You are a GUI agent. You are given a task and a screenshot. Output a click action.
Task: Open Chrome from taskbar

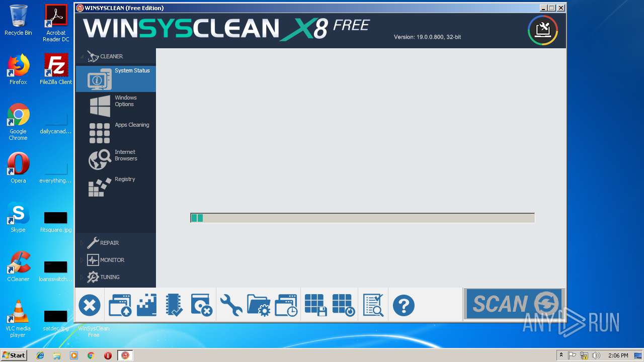pyautogui.click(x=91, y=355)
